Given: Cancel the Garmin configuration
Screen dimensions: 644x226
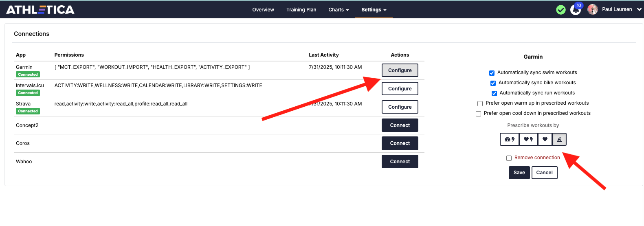Looking at the screenshot, I should [x=544, y=173].
